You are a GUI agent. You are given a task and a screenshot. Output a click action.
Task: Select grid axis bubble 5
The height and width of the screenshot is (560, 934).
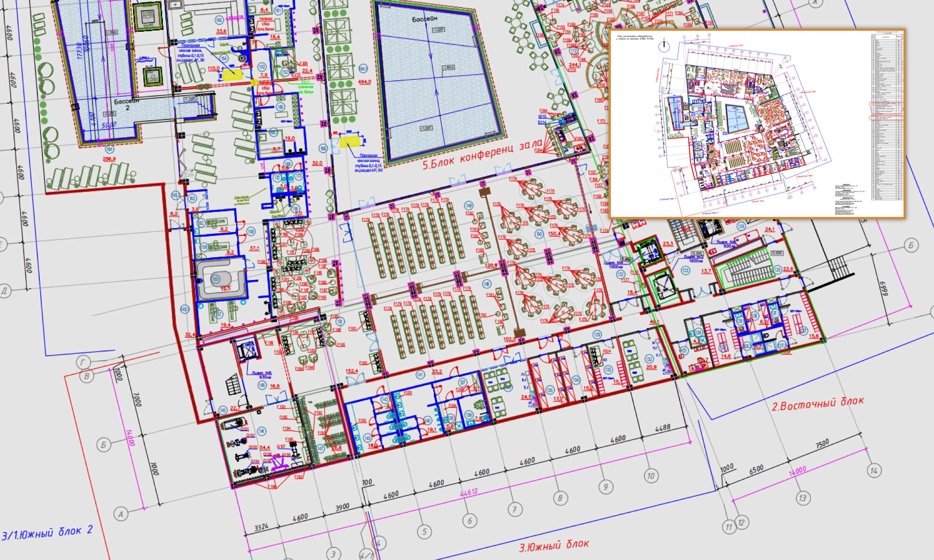tap(424, 531)
